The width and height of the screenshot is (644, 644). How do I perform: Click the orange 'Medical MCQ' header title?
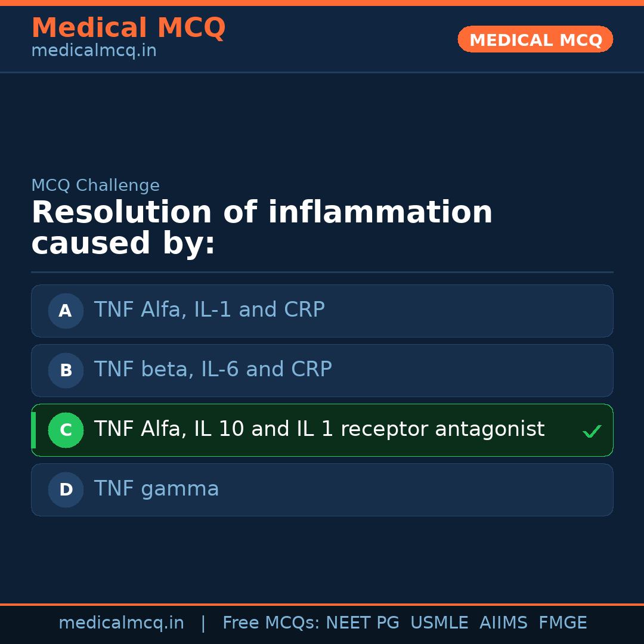(128, 28)
